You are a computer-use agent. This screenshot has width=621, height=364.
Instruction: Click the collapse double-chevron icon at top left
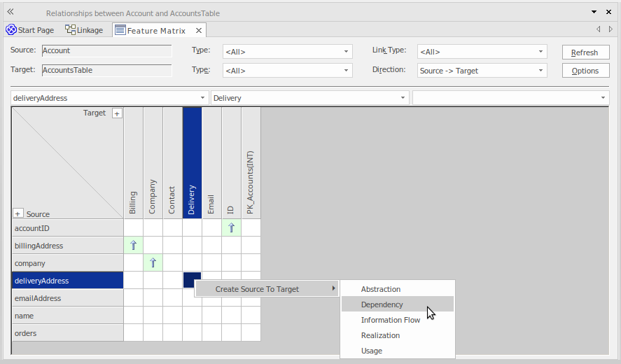click(11, 12)
